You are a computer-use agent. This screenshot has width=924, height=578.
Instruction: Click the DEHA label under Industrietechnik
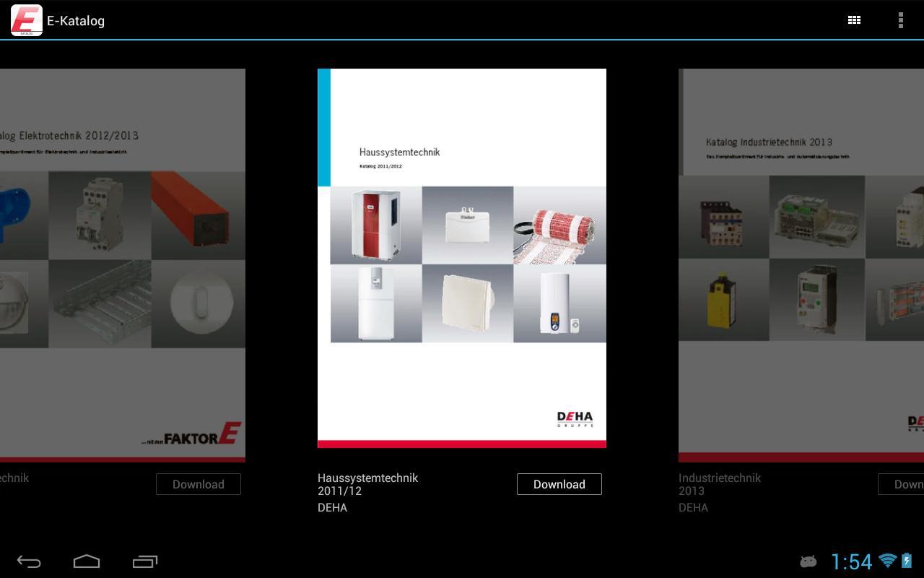(x=693, y=507)
